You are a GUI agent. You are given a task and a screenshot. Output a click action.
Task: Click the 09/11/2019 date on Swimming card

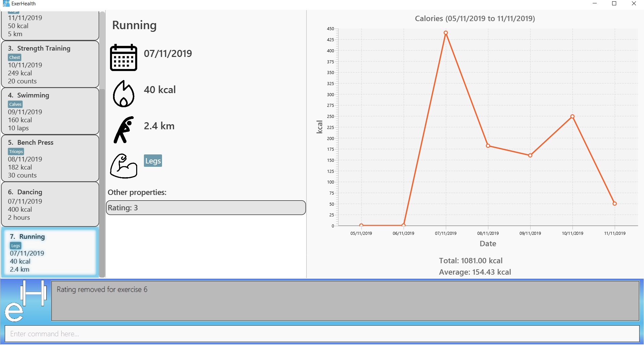(x=25, y=112)
